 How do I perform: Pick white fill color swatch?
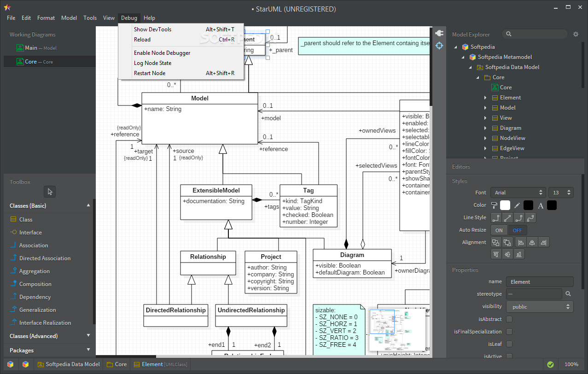(505, 205)
